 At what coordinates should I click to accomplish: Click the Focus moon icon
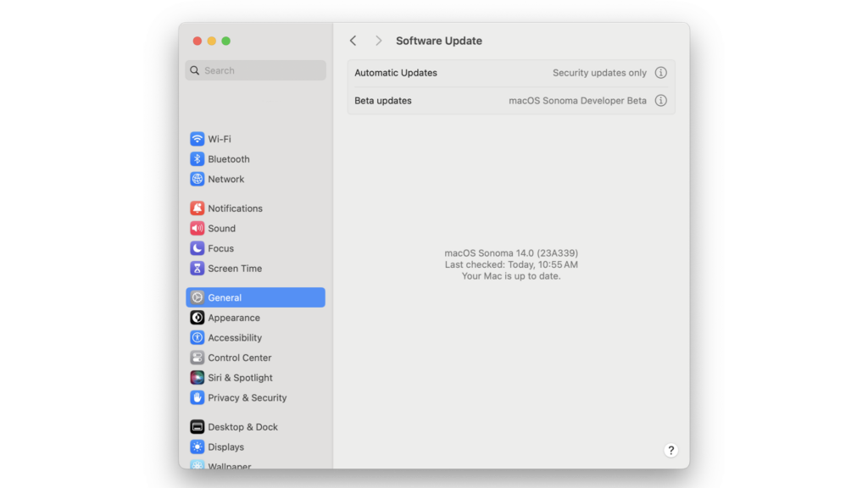coord(197,248)
